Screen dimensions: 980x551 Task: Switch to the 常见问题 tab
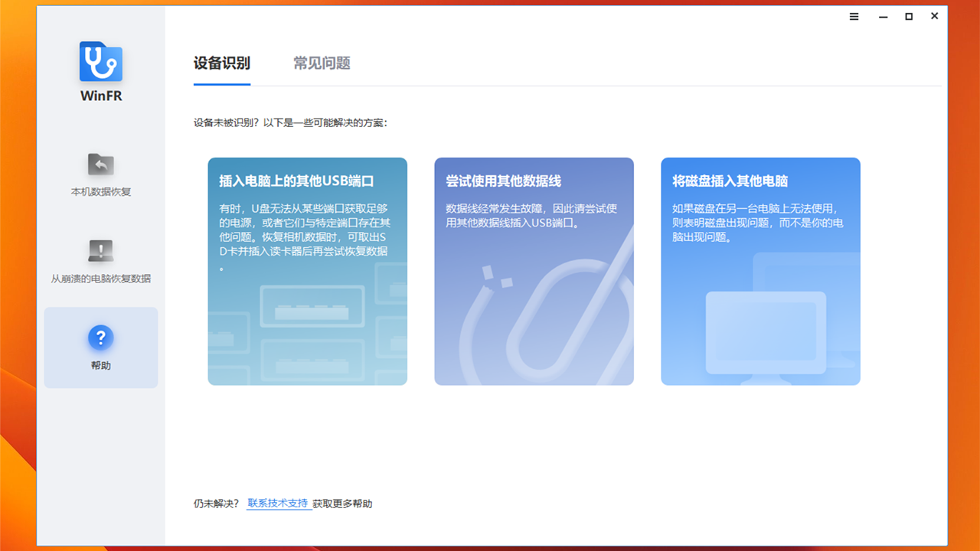coord(322,64)
